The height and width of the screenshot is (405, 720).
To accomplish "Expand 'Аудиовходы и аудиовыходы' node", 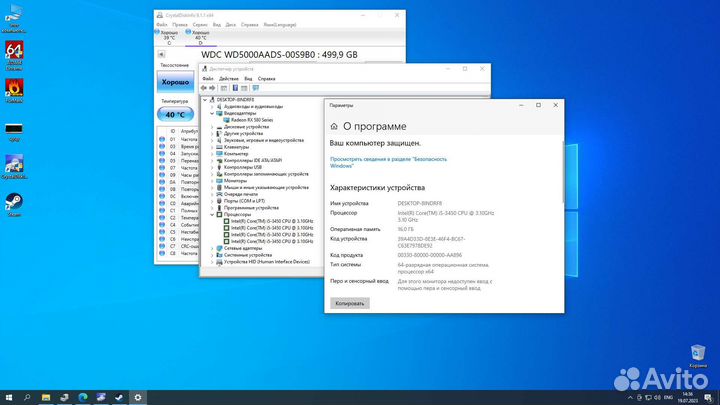I will coord(212,107).
